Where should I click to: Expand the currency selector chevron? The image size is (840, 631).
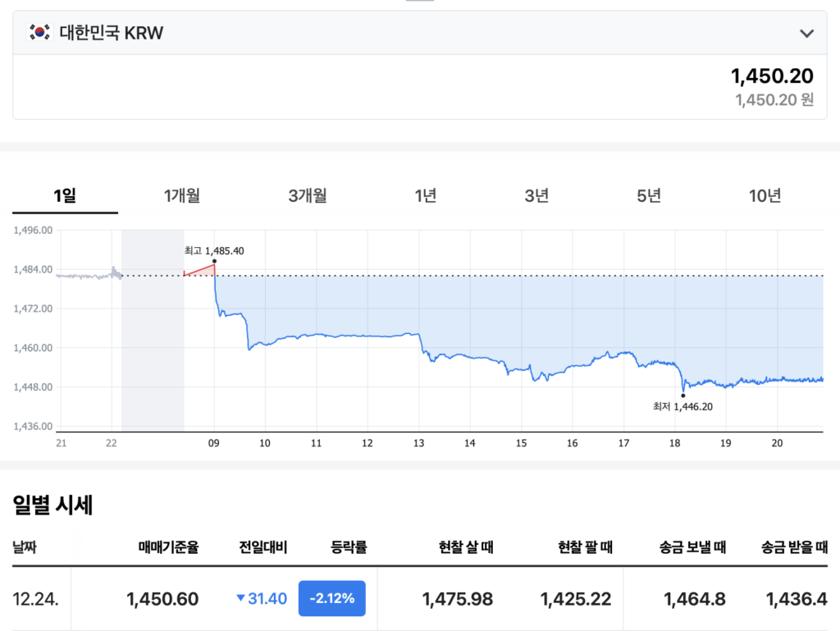click(806, 33)
